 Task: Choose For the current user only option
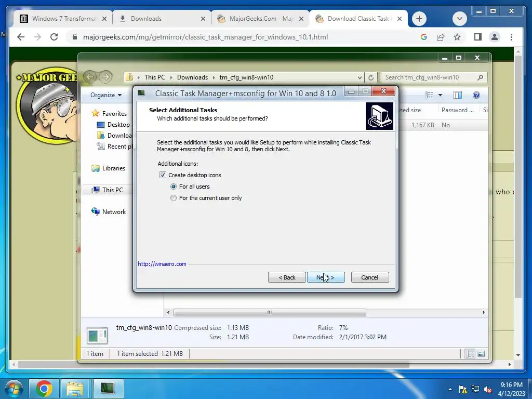[174, 198]
